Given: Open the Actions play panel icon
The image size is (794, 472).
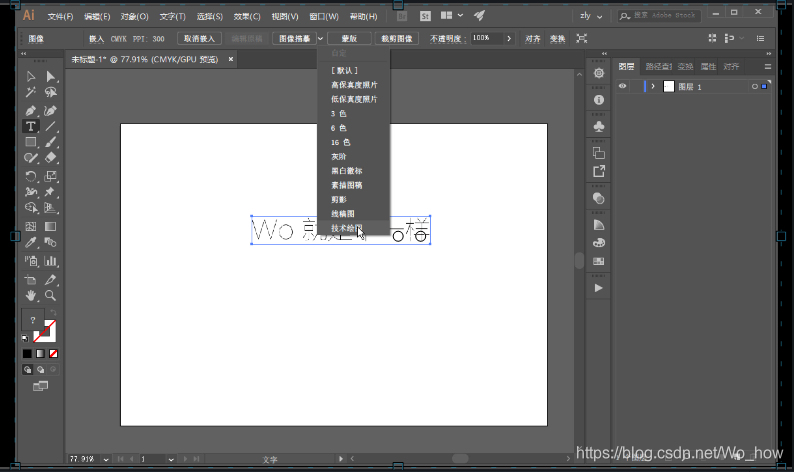Looking at the screenshot, I should pos(599,288).
